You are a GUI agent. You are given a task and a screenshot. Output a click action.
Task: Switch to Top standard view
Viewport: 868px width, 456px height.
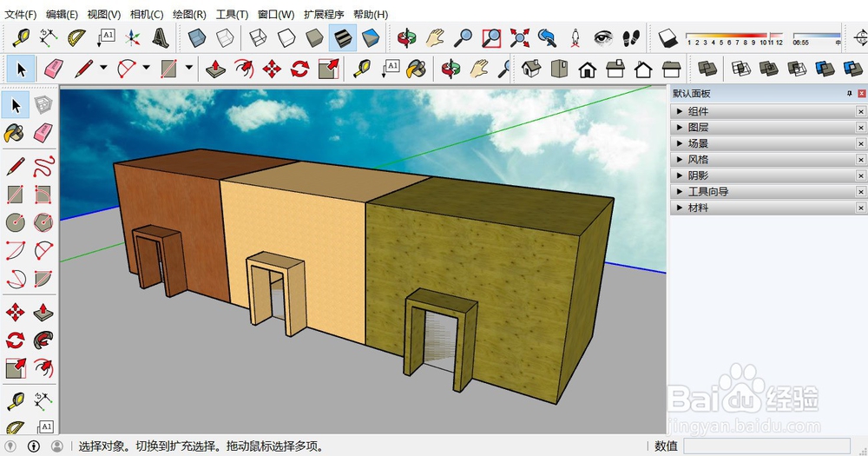[560, 69]
